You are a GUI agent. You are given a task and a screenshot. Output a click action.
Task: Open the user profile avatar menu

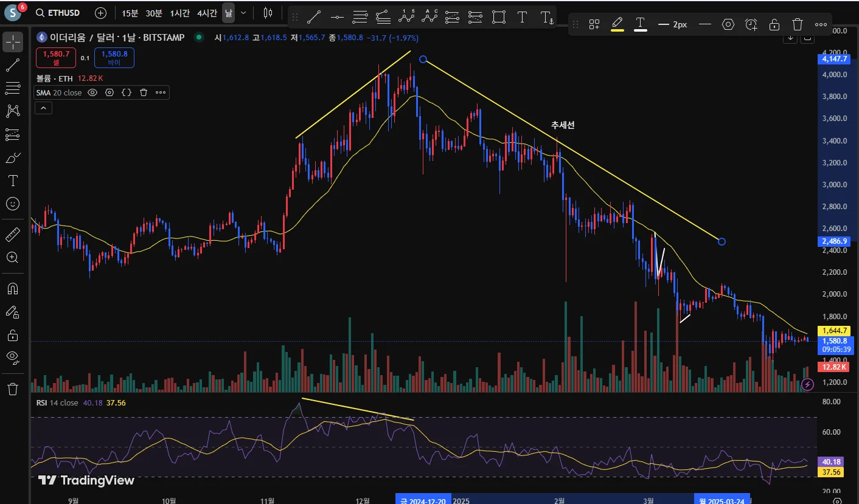[13, 12]
